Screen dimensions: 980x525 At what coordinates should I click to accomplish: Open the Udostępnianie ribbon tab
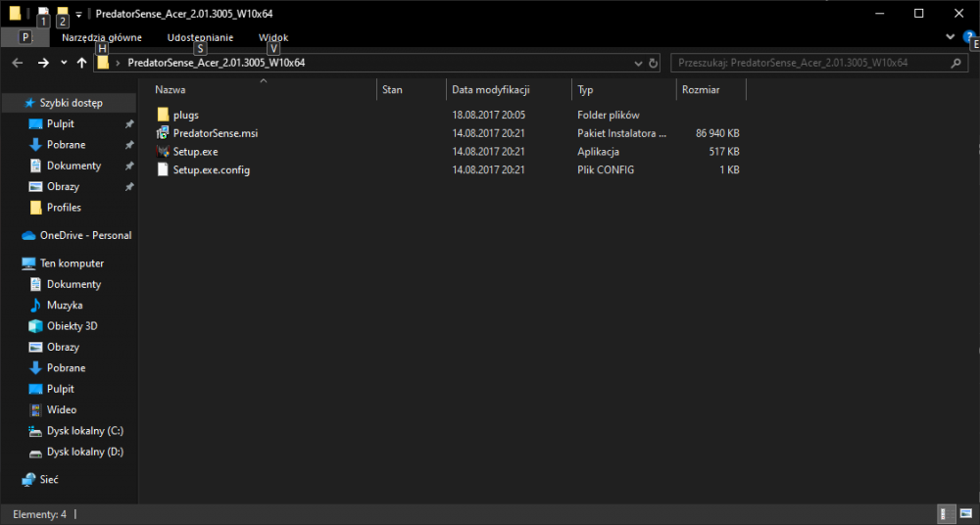pyautogui.click(x=200, y=37)
